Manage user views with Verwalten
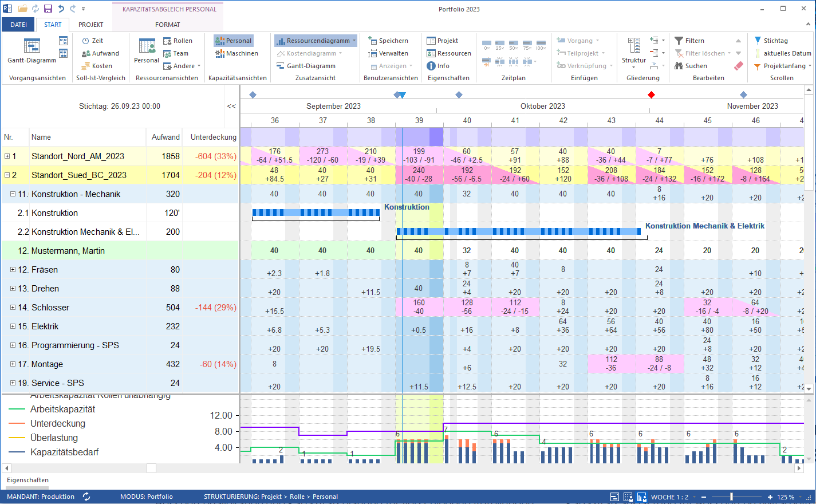 [388, 53]
